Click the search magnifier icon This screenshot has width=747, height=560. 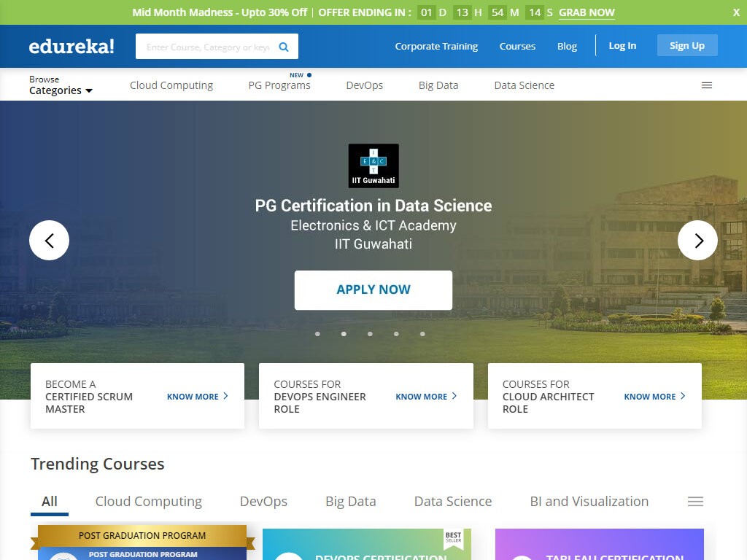[284, 47]
